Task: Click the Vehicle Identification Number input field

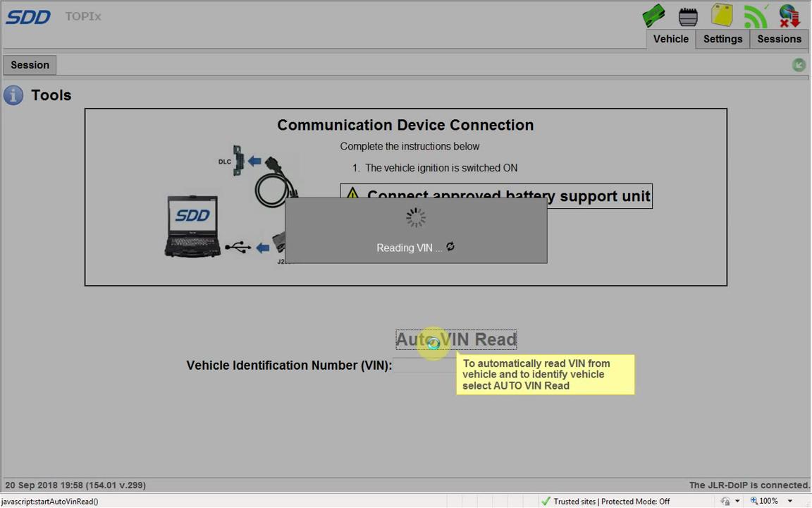Action: pyautogui.click(x=424, y=365)
